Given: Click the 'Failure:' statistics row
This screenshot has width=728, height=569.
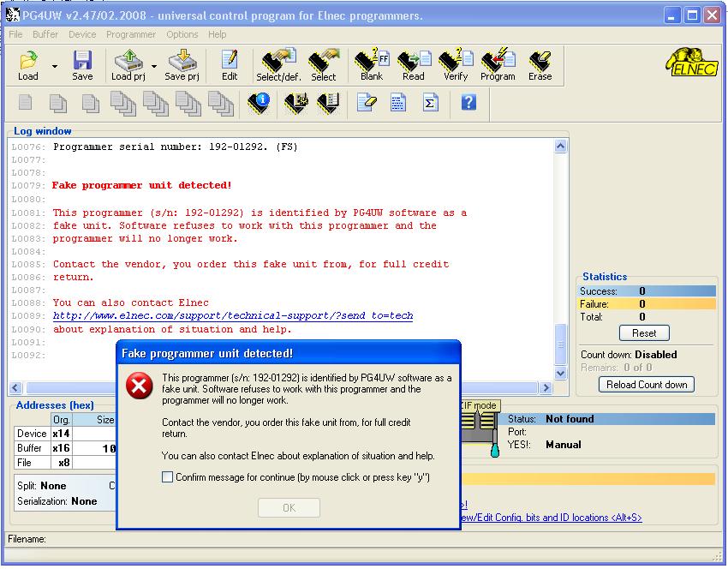Looking at the screenshot, I should pos(647,304).
